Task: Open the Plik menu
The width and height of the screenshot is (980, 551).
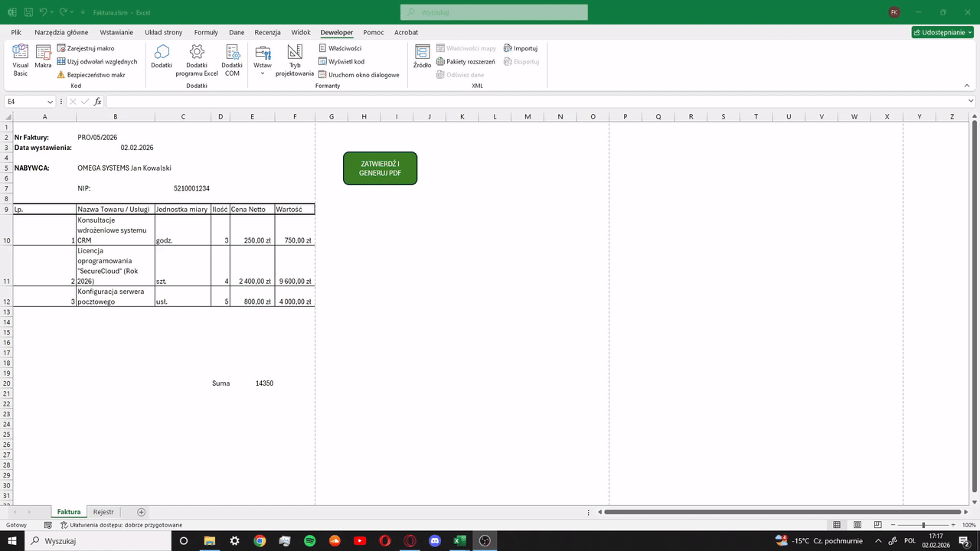Action: (16, 32)
